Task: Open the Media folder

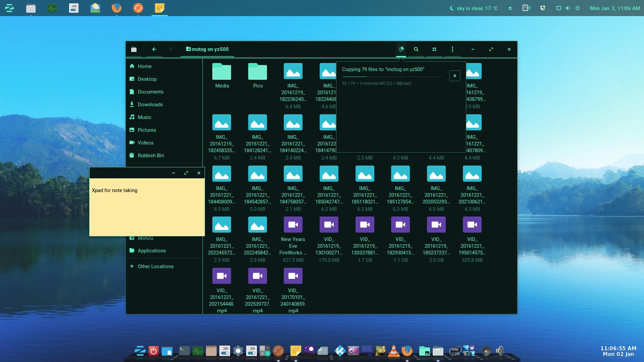Action: click(222, 75)
